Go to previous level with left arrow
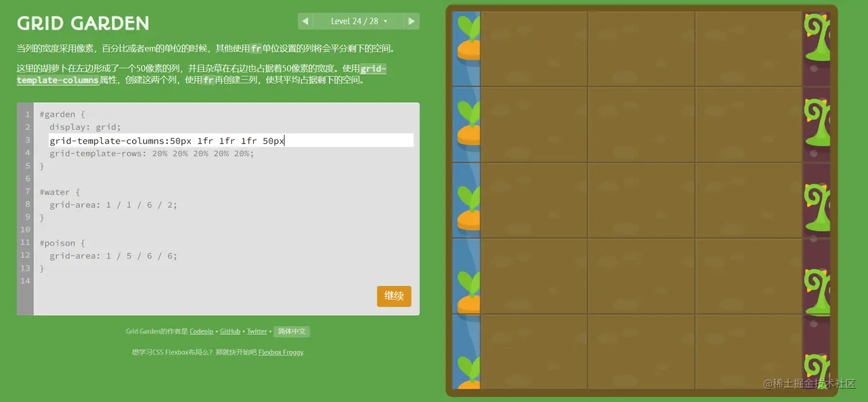 [305, 21]
